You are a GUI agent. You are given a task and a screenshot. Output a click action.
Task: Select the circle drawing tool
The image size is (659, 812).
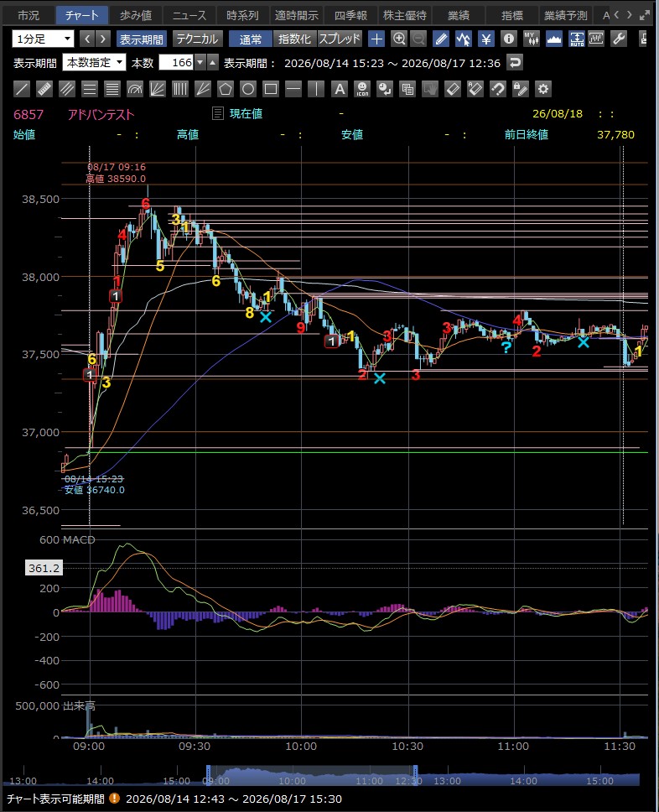(x=248, y=89)
